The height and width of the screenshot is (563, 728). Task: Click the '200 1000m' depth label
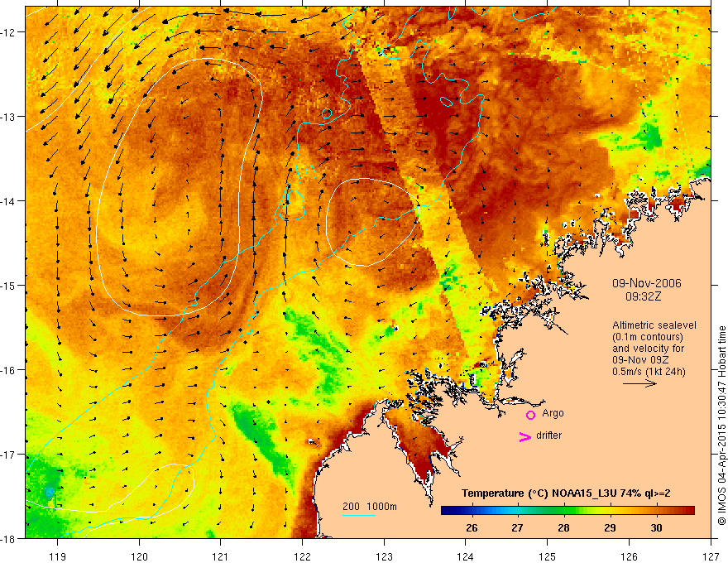370,507
